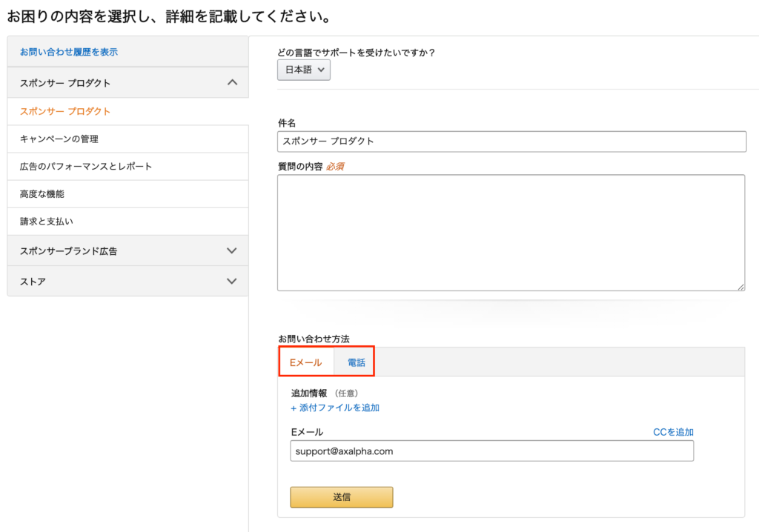Click the 送信 submit button
This screenshot has height=532, width=759.
[342, 497]
